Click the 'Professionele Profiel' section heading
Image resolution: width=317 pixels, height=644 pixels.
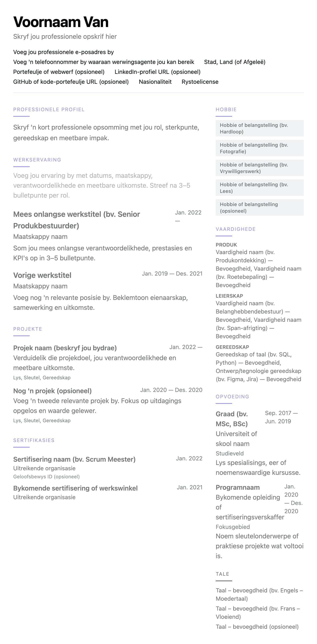click(x=49, y=110)
